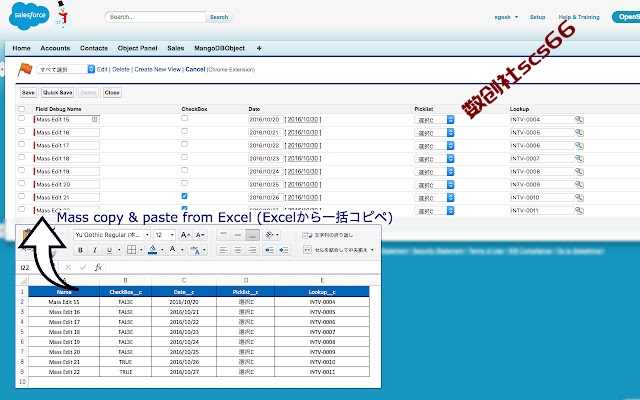Select the Mass Edit 19 row checkbox
640x400 pixels.
(x=22, y=171)
